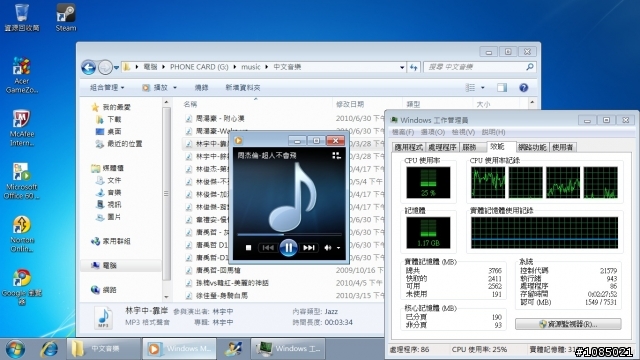Open the volume dropdown arrow in player
This screenshot has height=360, width=640.
[338, 248]
